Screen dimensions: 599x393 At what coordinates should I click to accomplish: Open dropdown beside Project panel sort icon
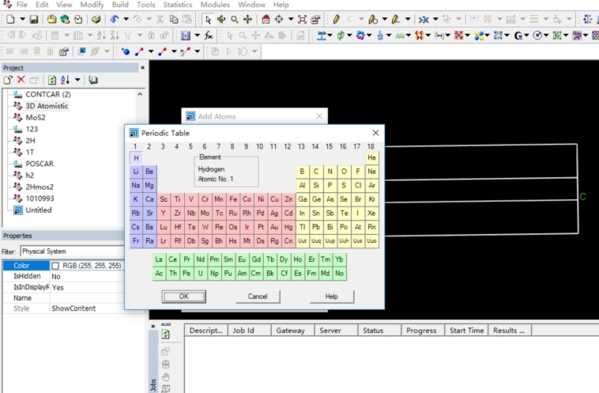(78, 80)
